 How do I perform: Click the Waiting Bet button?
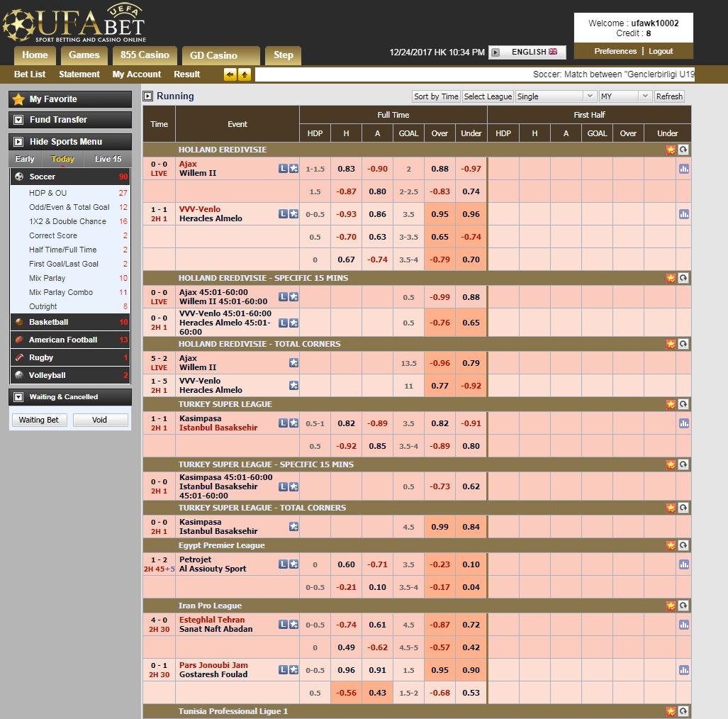[39, 420]
